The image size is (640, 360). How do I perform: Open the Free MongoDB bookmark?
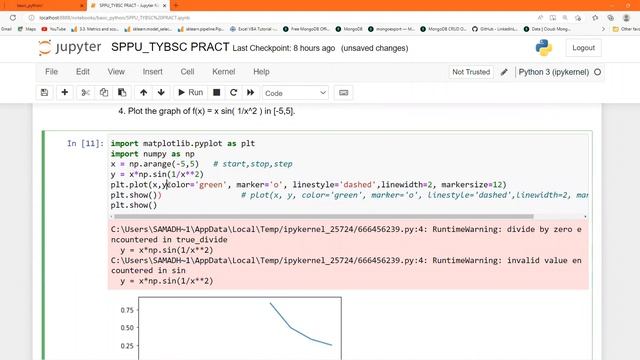point(306,29)
